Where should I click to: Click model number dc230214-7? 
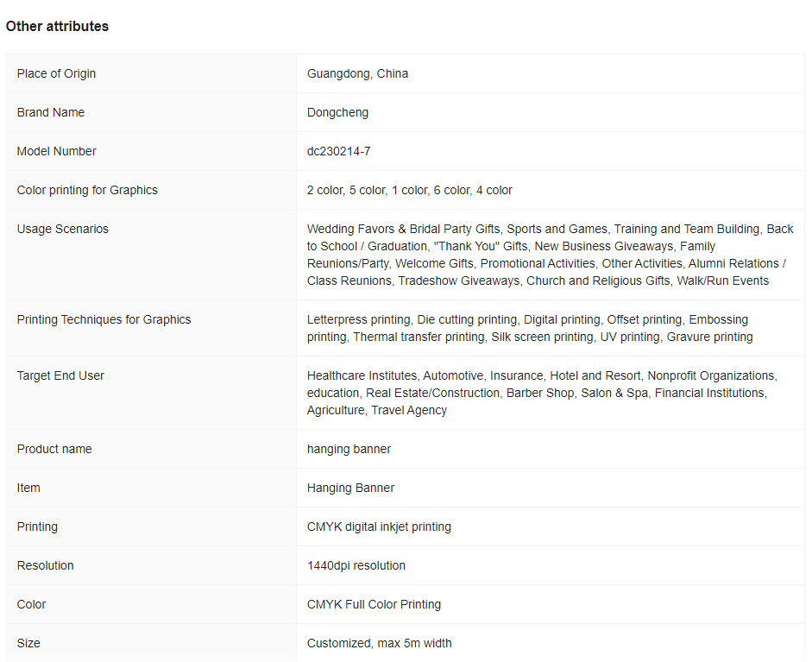338,151
